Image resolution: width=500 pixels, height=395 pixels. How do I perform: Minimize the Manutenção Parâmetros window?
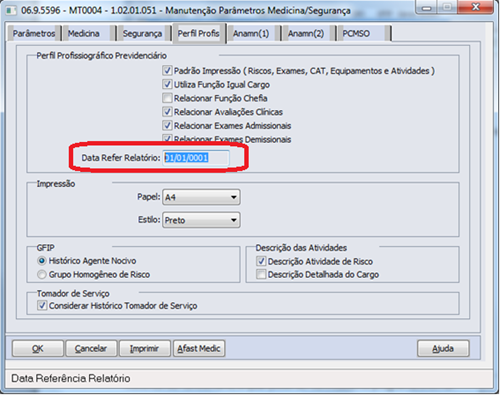coord(427,7)
